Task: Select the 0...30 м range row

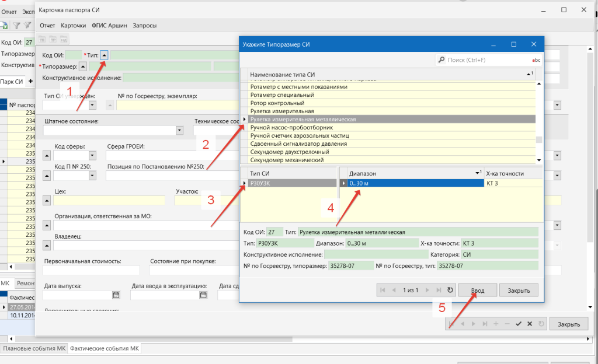Action: click(x=415, y=183)
